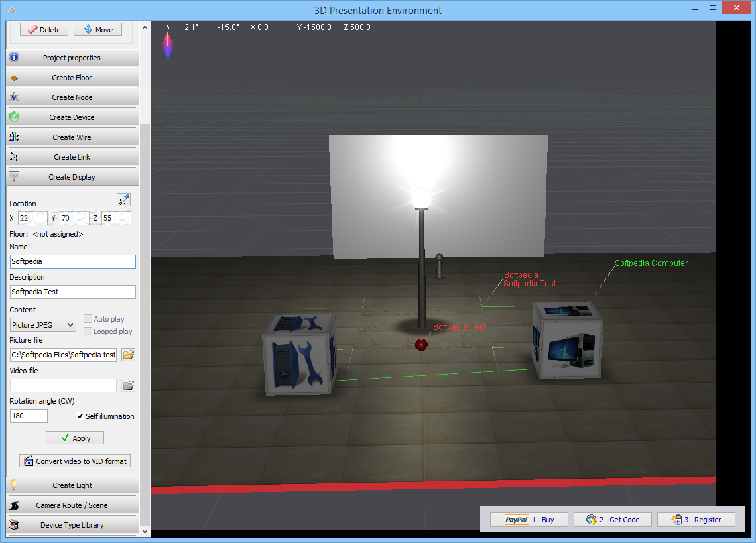Toggle the Auto play checkbox
Viewport: 756px width, 543px height.
pyautogui.click(x=88, y=319)
